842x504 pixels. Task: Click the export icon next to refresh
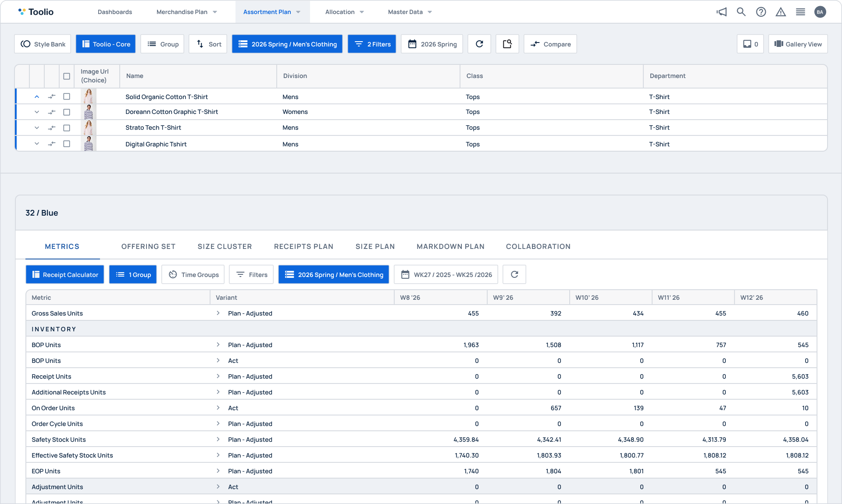coord(507,44)
